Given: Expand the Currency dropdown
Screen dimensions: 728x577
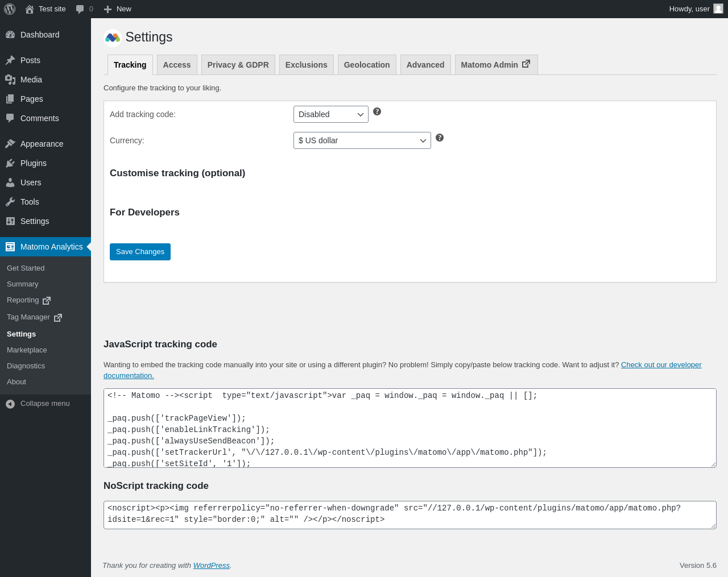Looking at the screenshot, I should pyautogui.click(x=362, y=140).
